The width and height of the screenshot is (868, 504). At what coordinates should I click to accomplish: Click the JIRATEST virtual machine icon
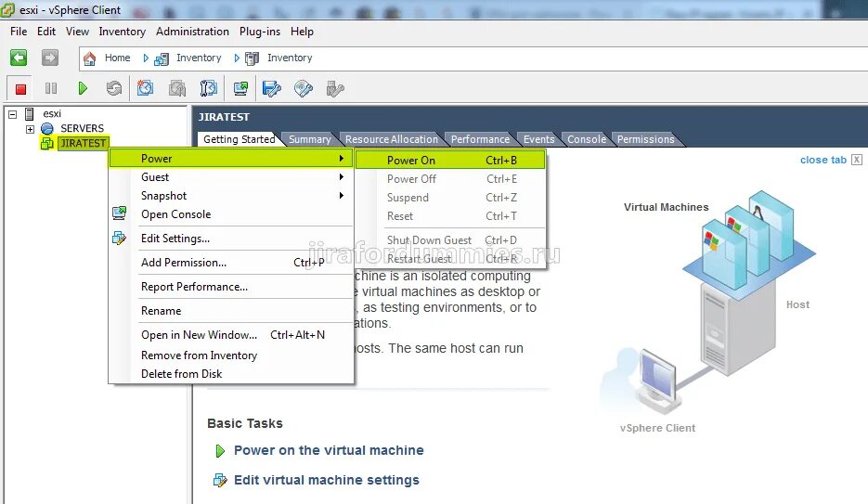pyautogui.click(x=47, y=143)
